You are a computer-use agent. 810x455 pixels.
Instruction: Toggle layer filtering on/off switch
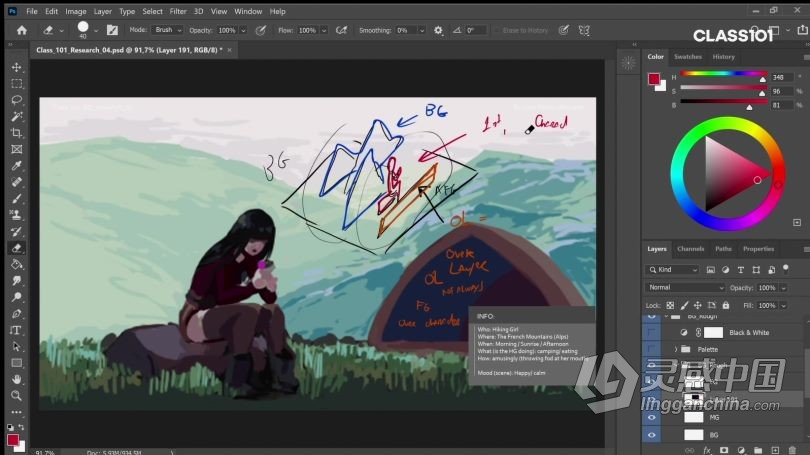[786, 269]
